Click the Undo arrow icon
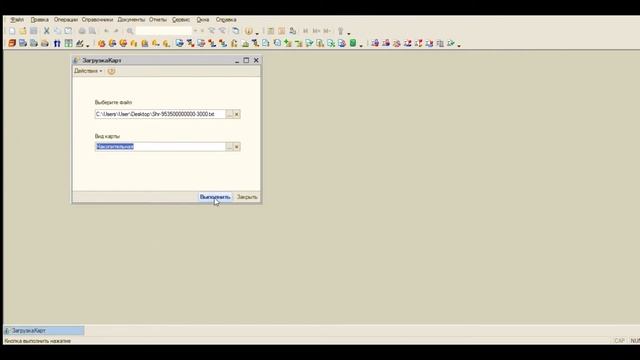 click(x=106, y=31)
